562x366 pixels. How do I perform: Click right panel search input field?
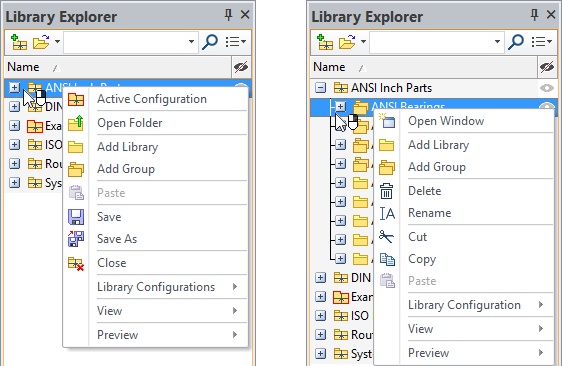(x=432, y=42)
